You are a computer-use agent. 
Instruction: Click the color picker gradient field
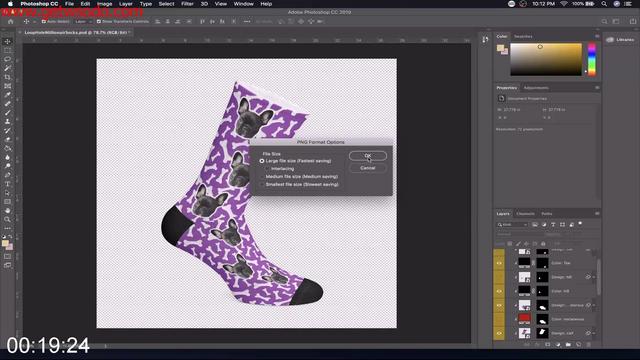pos(546,60)
